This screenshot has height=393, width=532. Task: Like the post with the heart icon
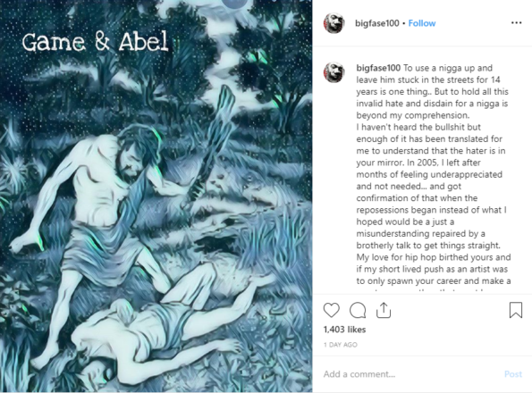pos(331,310)
